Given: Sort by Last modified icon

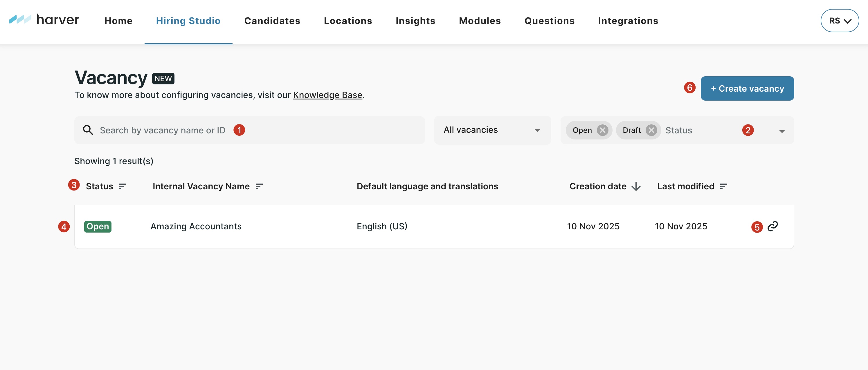Looking at the screenshot, I should pyautogui.click(x=723, y=186).
